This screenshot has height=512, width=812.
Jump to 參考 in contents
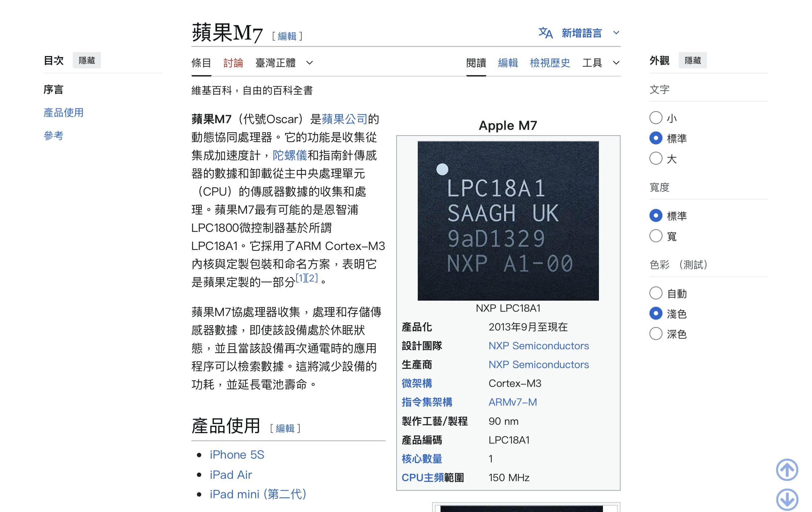pos(53,136)
